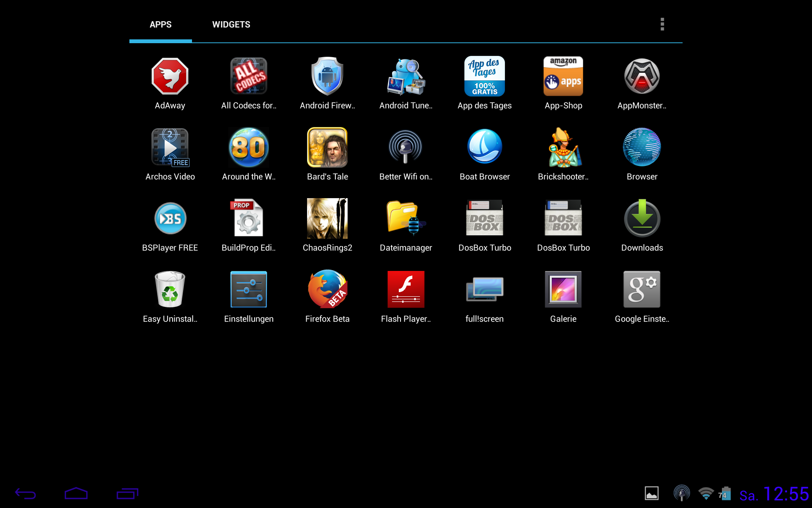Launch Boat Browser
Viewport: 812px width, 508px height.
tap(485, 147)
